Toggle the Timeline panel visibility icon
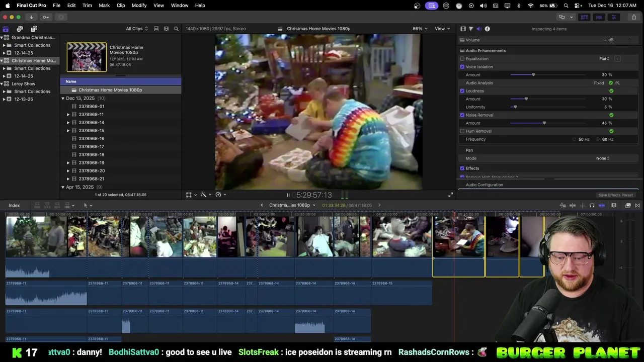 (599, 17)
